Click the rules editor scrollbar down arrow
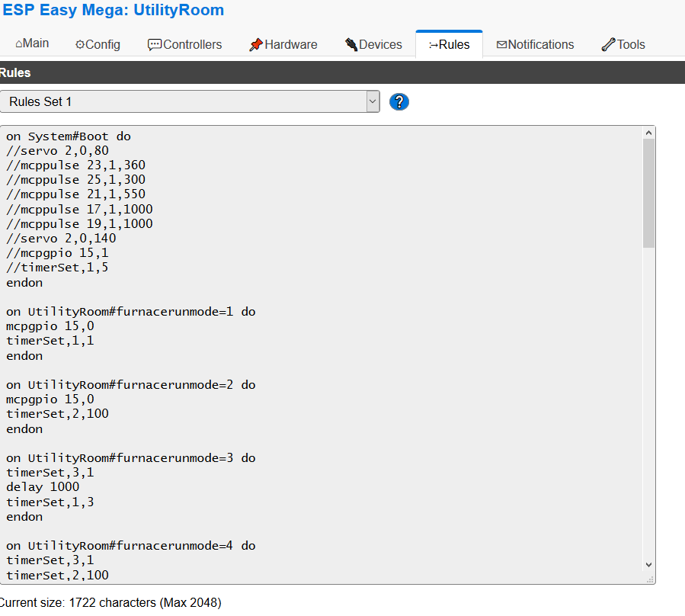685x616 pixels. 648,564
